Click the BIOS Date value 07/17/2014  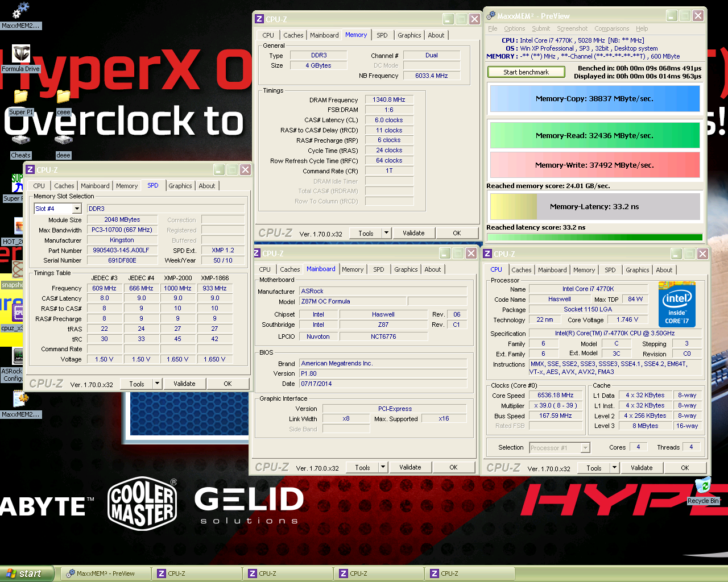point(383,384)
